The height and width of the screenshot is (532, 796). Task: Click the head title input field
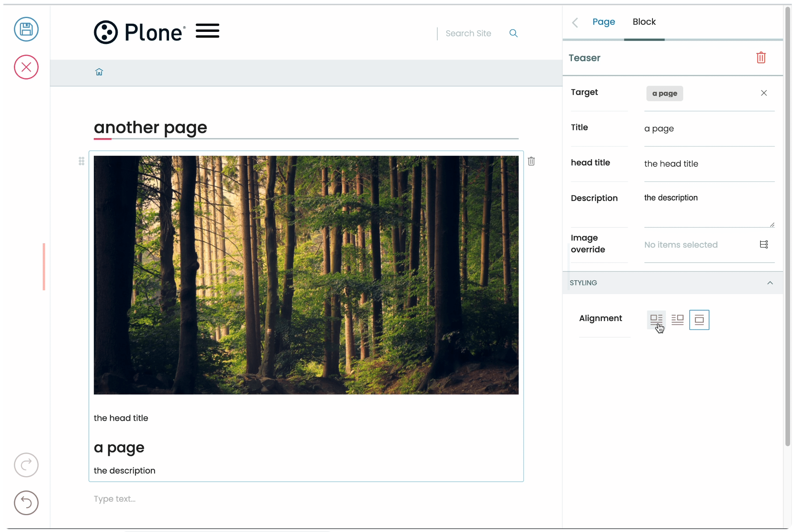709,164
